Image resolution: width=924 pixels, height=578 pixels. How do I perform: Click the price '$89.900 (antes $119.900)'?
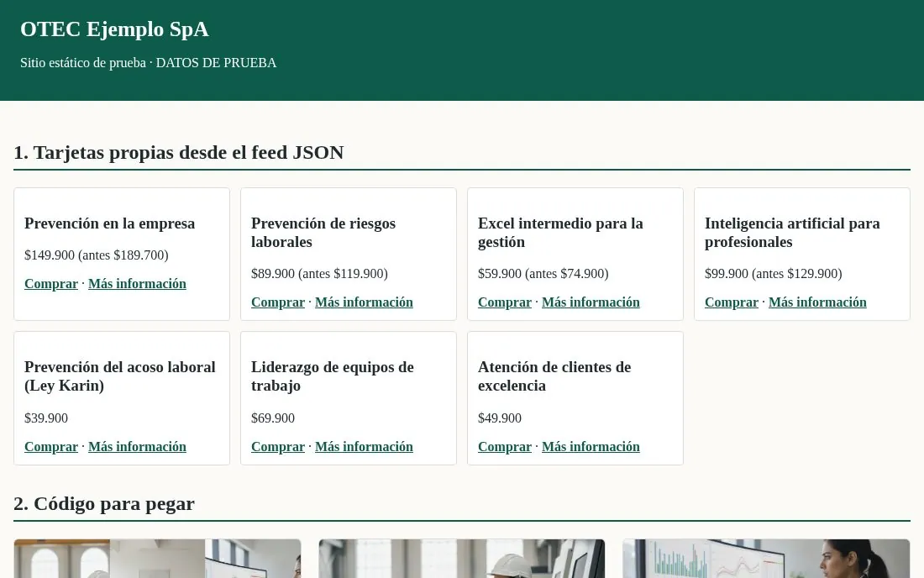pos(319,273)
